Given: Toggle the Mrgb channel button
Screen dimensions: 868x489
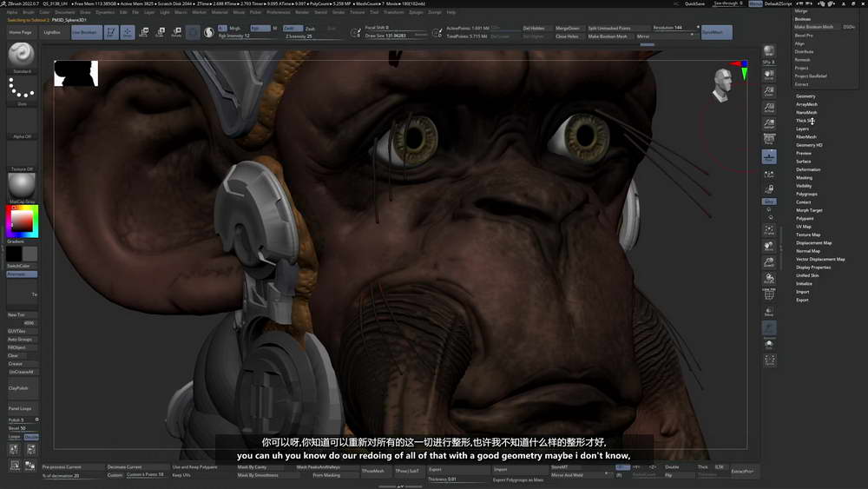Looking at the screenshot, I should (x=234, y=29).
